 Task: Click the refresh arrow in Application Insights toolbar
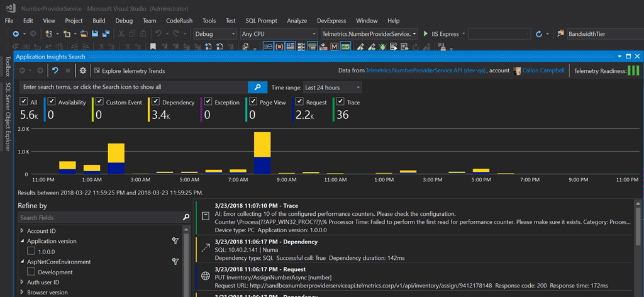55,71
